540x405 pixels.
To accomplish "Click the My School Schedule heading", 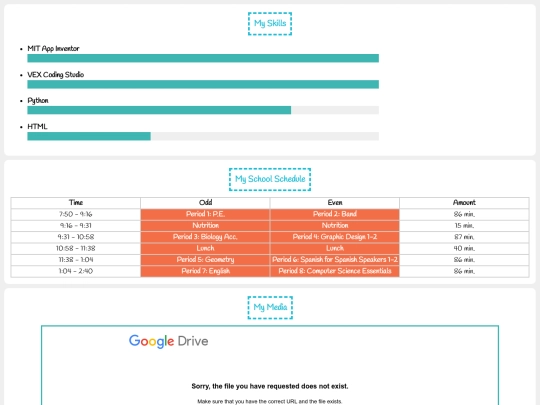I will point(270,179).
